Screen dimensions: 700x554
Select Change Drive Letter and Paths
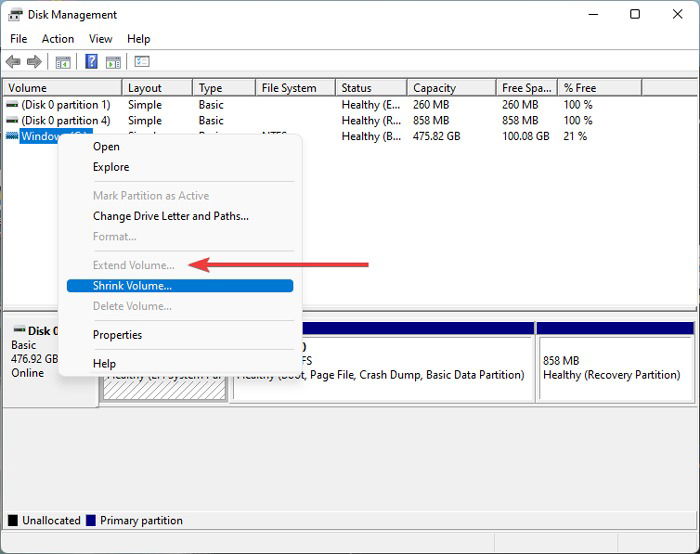[x=180, y=216]
